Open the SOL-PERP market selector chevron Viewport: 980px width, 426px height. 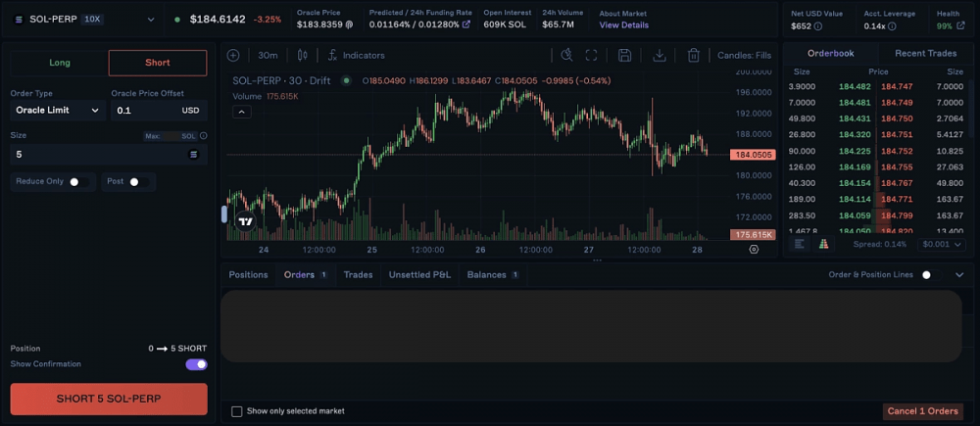tap(150, 20)
